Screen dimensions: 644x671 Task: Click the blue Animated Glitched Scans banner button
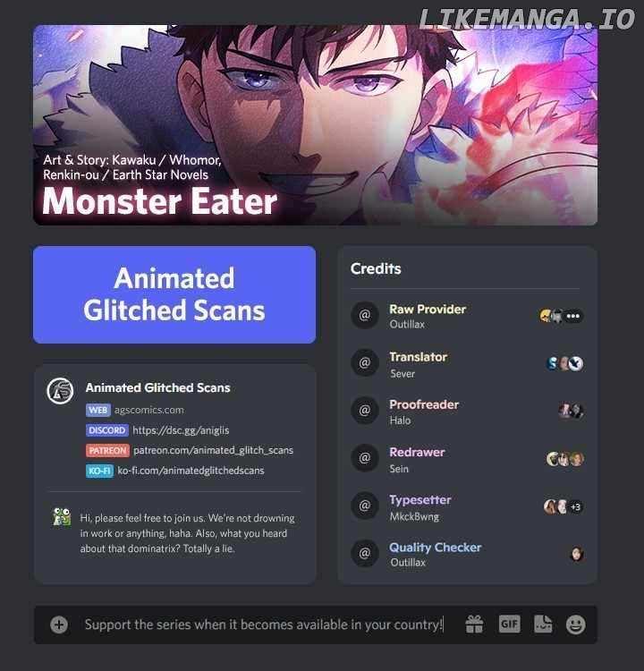(174, 294)
